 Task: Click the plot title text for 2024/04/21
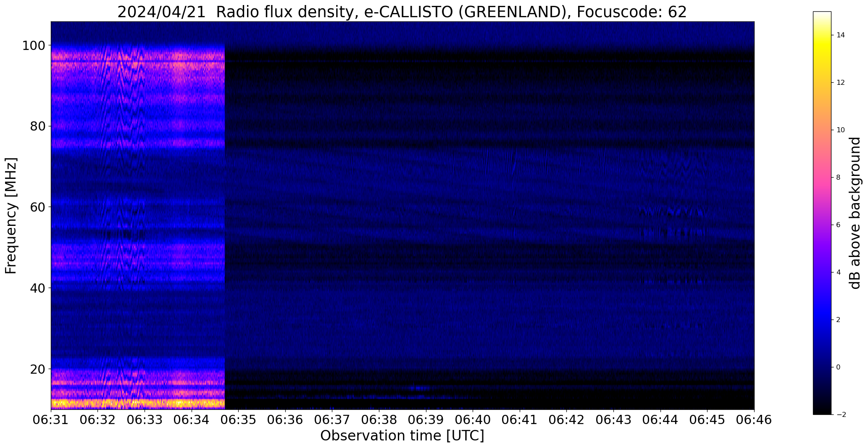[x=402, y=12]
